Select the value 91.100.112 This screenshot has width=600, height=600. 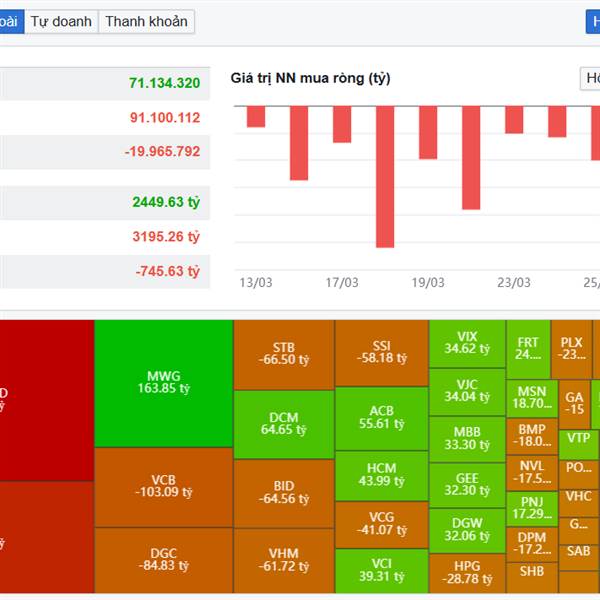pyautogui.click(x=165, y=117)
